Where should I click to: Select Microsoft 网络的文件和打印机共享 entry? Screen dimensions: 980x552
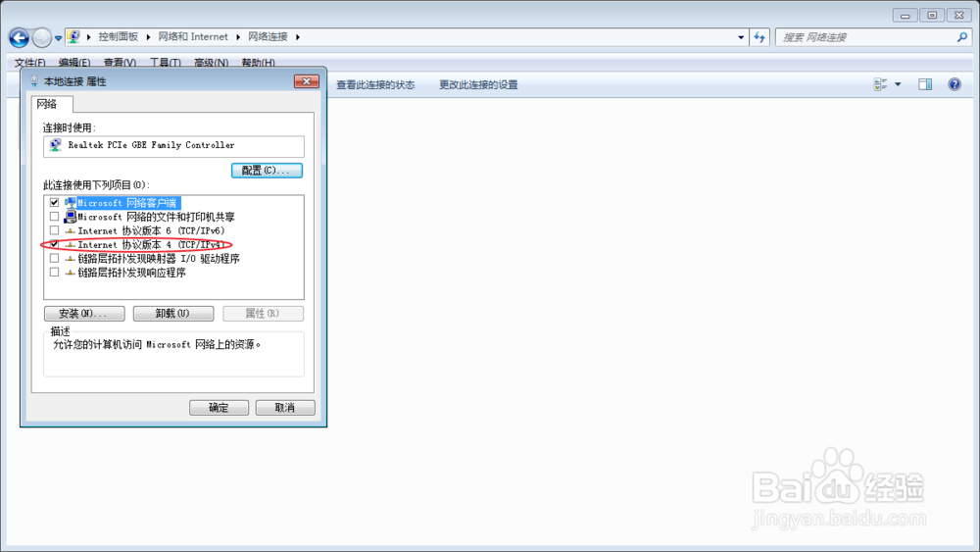coord(156,217)
